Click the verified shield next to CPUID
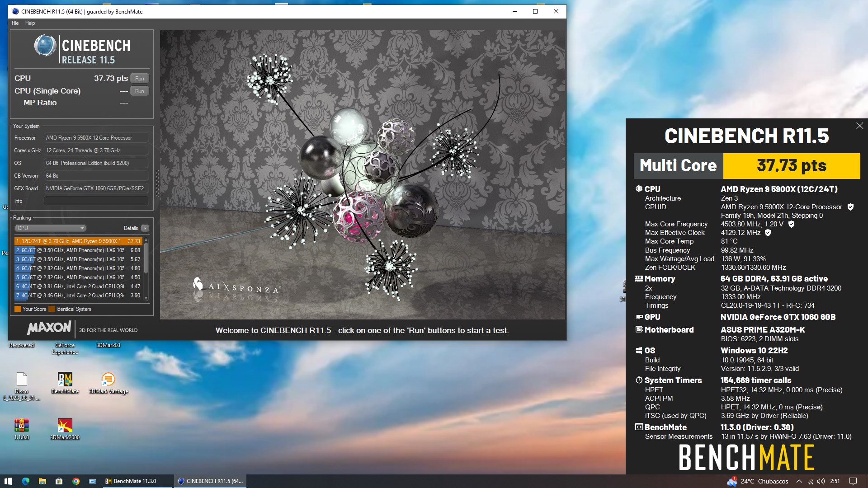 [850, 207]
